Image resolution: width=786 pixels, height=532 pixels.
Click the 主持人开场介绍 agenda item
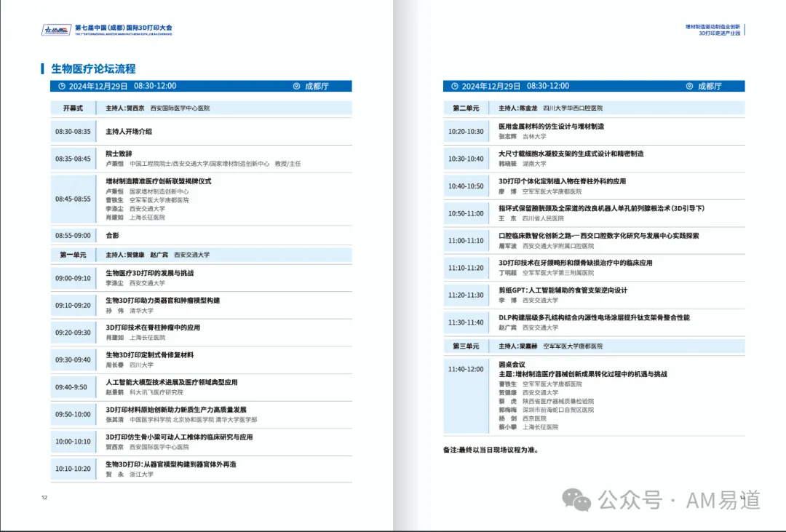pyautogui.click(x=129, y=132)
